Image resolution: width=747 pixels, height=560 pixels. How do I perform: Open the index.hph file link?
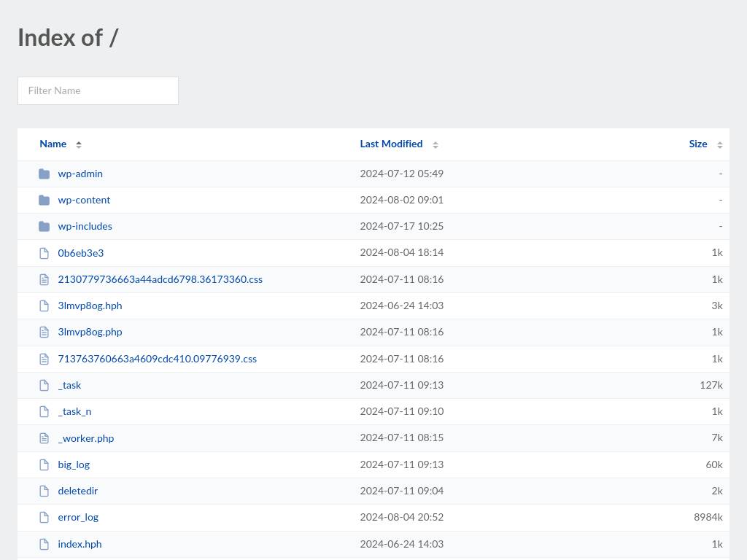point(80,544)
